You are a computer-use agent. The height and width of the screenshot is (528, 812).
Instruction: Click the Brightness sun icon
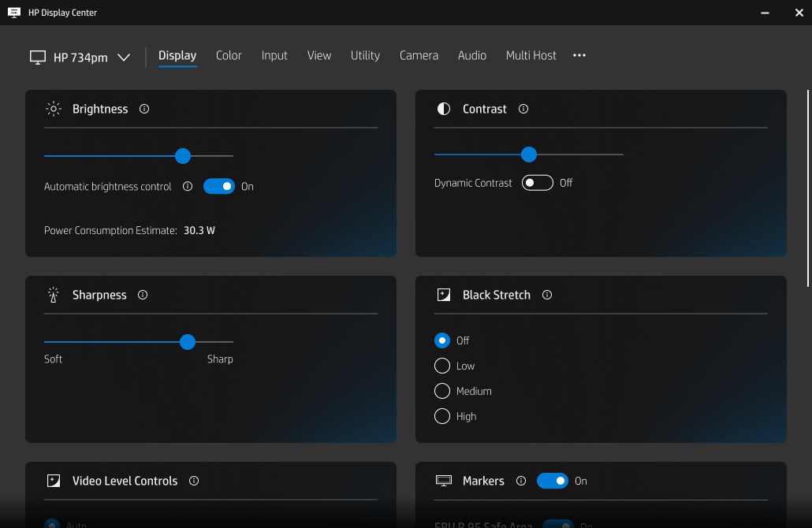click(x=53, y=109)
